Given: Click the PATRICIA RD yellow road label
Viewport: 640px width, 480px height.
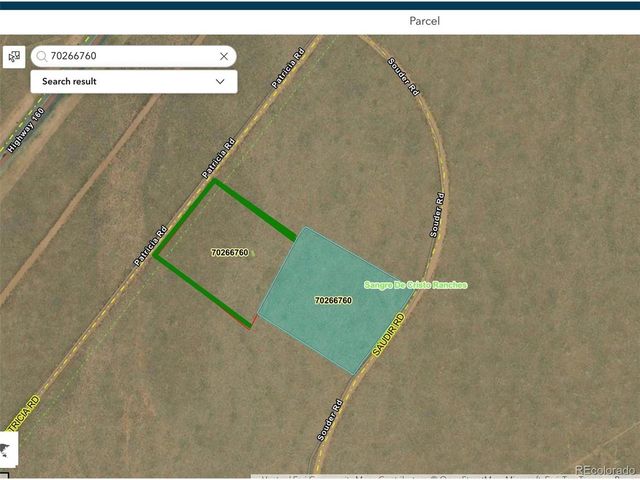Looking at the screenshot, I should (23, 414).
